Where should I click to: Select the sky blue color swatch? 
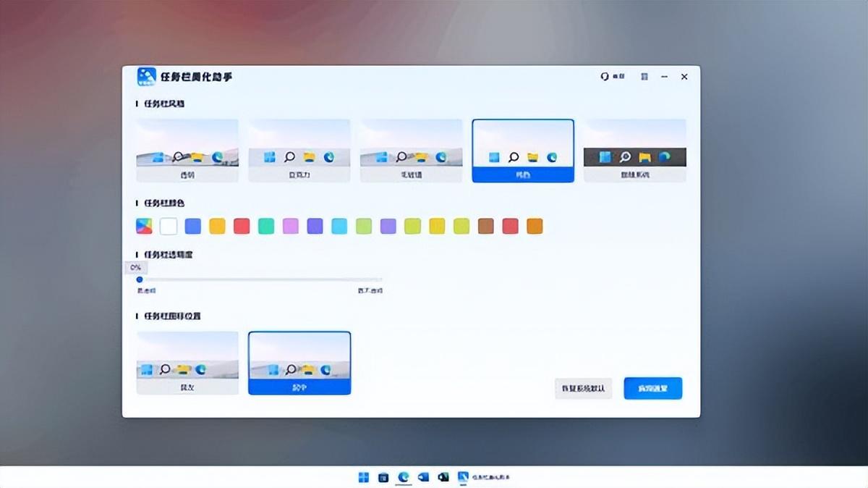[x=339, y=227]
